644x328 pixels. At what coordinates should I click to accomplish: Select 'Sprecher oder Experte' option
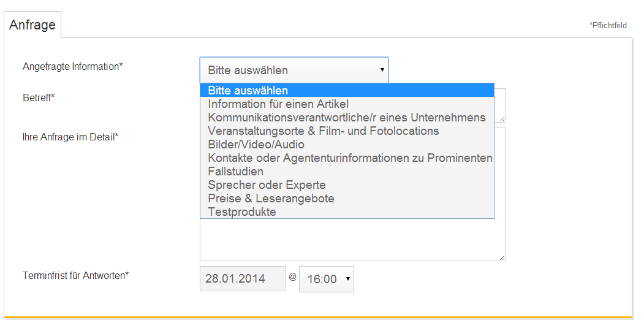(x=347, y=185)
